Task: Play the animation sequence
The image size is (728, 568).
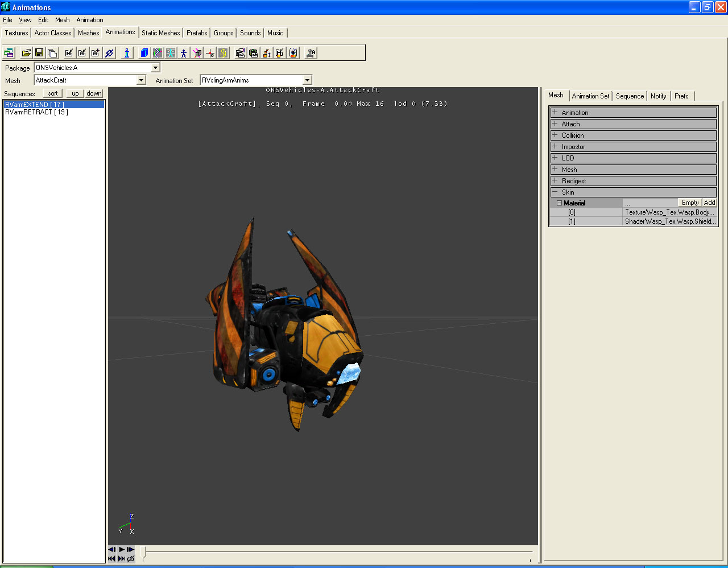Action: point(122,549)
